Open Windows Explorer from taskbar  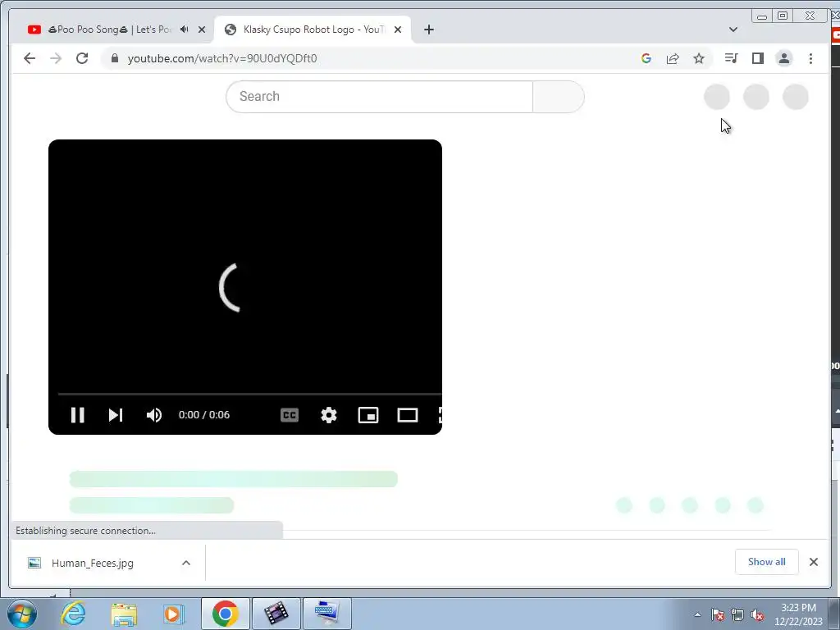(x=124, y=614)
